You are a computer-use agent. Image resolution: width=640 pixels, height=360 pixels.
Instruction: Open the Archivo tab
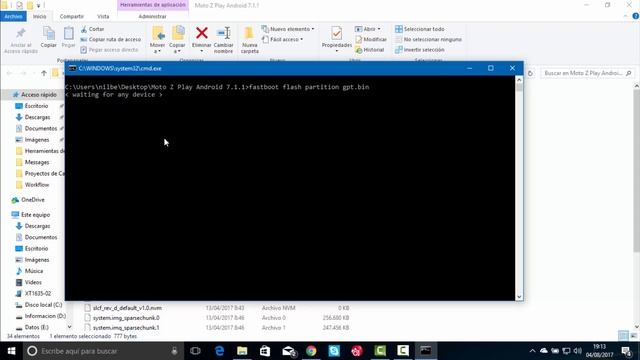point(13,16)
